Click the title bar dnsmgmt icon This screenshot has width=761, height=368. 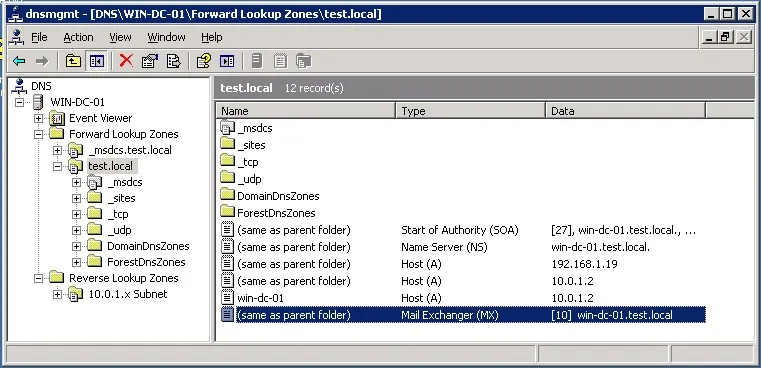[15, 15]
